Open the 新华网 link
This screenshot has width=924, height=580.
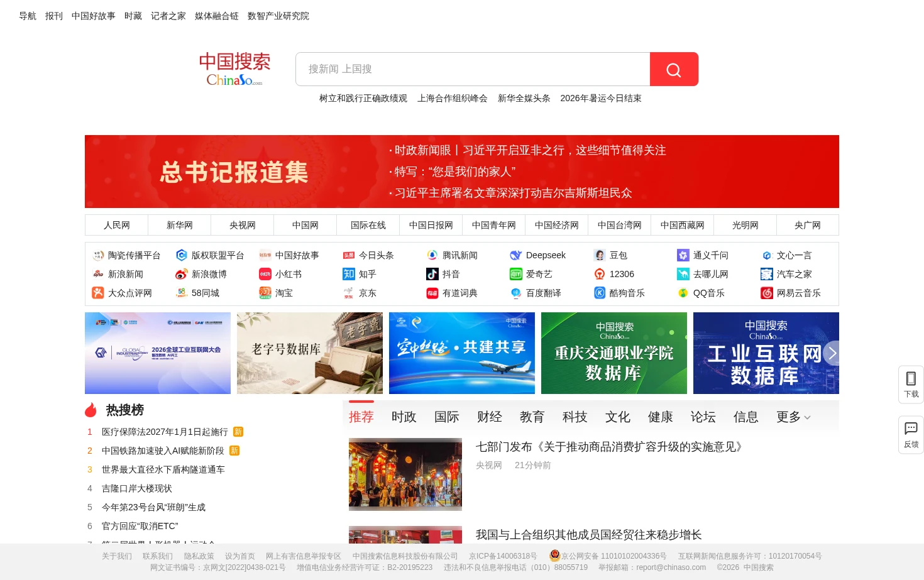180,225
